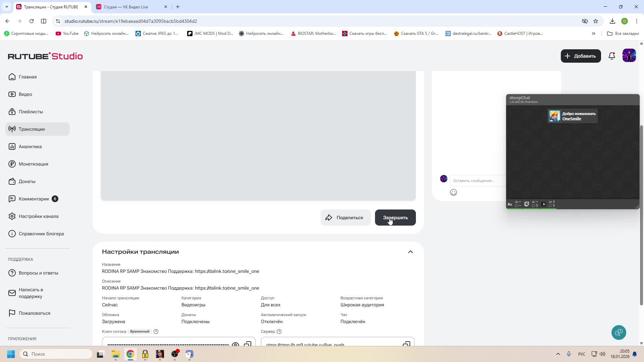
Task: Click the emoji smiley in chat
Action: pyautogui.click(x=453, y=192)
